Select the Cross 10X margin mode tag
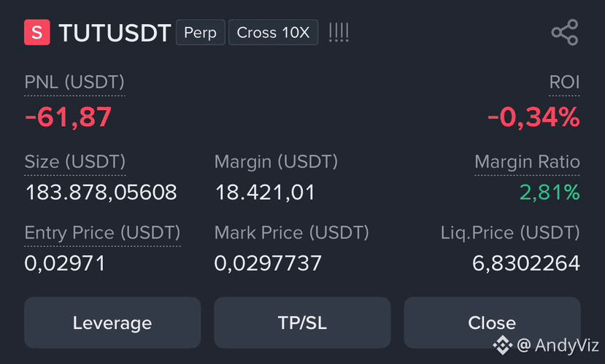Image resolution: width=605 pixels, height=364 pixels. 273,32
